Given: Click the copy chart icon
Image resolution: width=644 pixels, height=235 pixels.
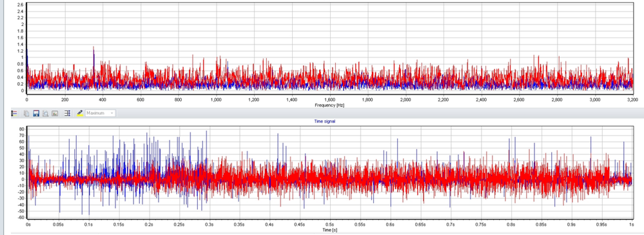Looking at the screenshot, I should (26, 113).
